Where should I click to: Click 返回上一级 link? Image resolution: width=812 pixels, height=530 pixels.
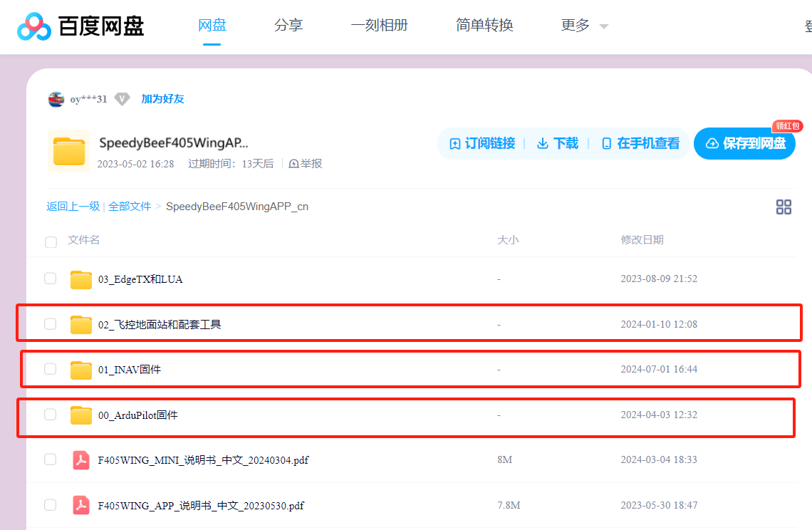tap(73, 206)
